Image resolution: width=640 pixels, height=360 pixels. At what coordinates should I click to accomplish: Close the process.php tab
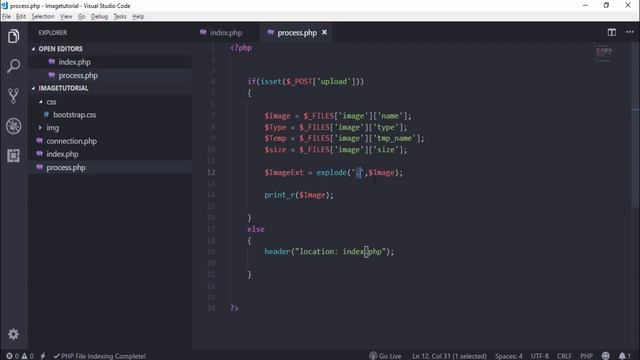pyautogui.click(x=324, y=32)
